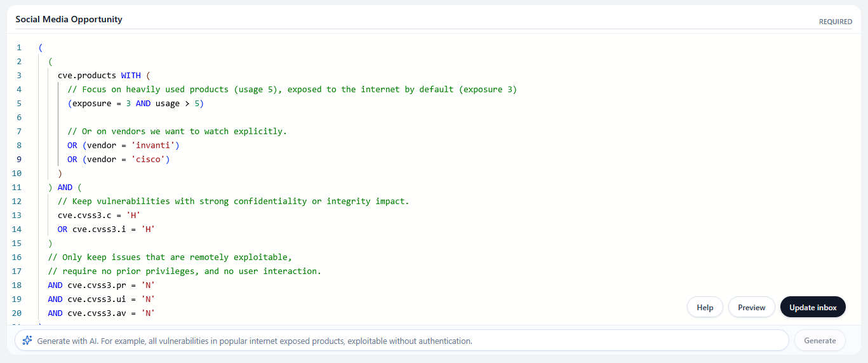Image resolution: width=868 pixels, height=363 pixels.
Task: Open the query Preview
Action: pos(751,307)
